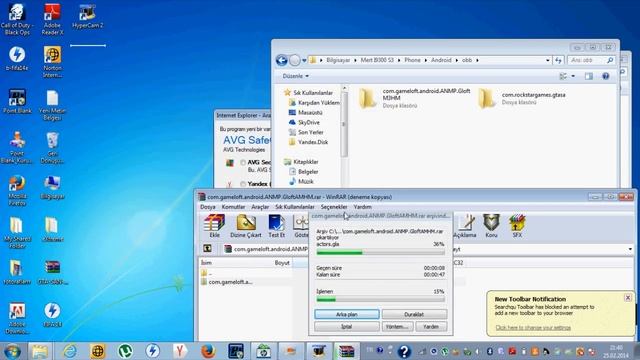Expand Explorer address bar history dropdown
Image resolution: width=640 pixels, height=360 pixels.
pyautogui.click(x=547, y=60)
